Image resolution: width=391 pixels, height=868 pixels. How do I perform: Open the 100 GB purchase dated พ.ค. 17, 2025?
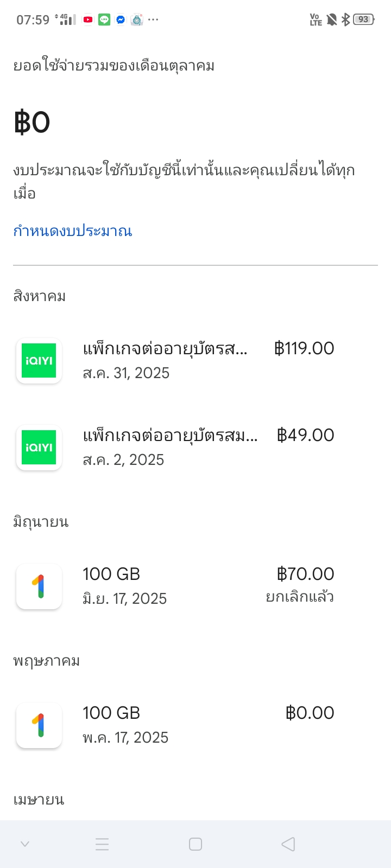click(x=125, y=725)
